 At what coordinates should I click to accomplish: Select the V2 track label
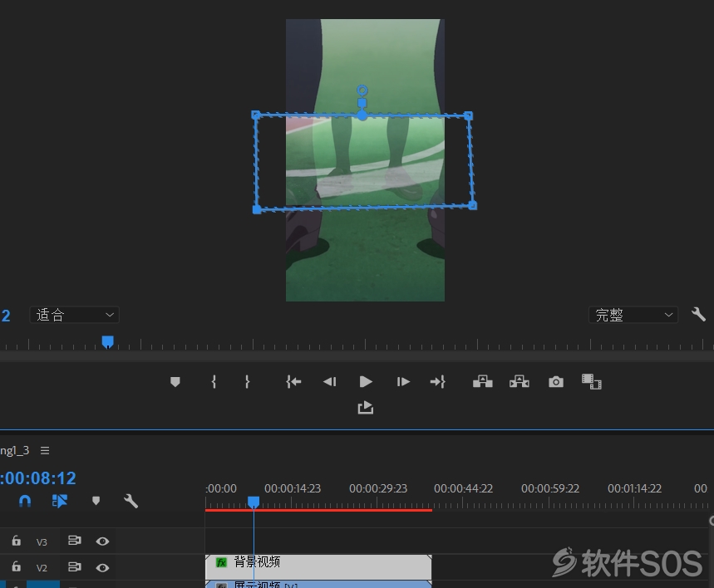tap(42, 568)
